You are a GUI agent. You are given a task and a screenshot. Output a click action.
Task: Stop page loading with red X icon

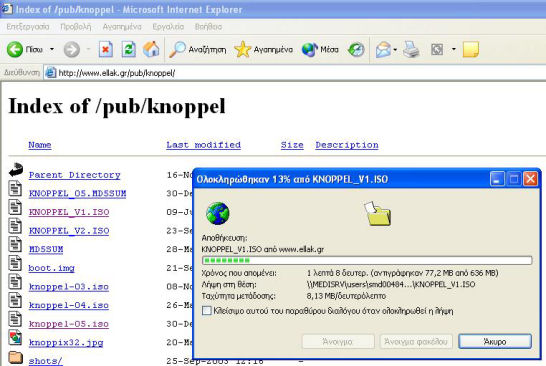106,49
